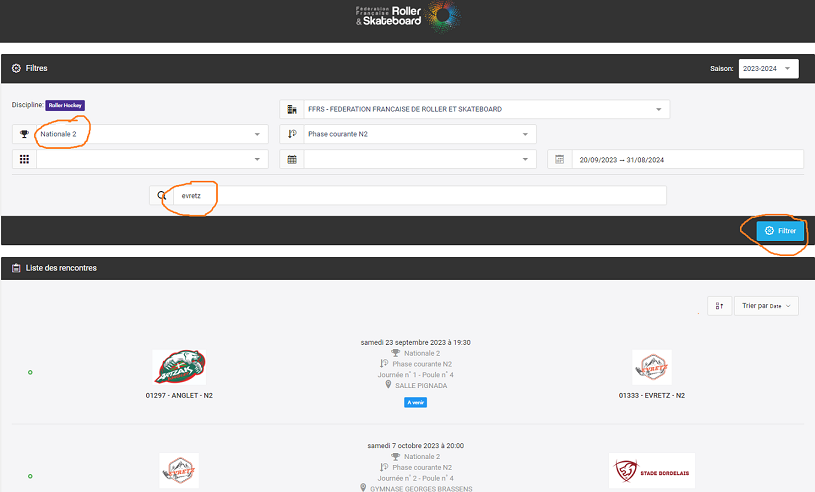Click the Evretz logo in the 23 septembre match
815x492 pixels.
pos(652,367)
